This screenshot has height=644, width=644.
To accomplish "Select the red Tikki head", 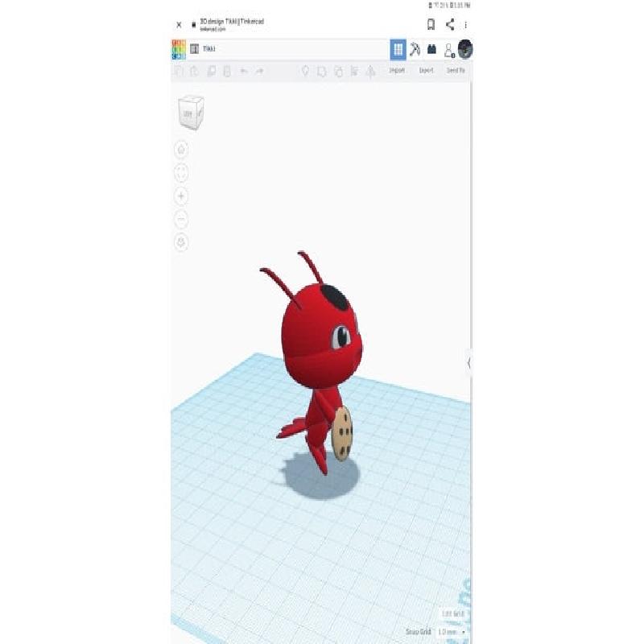I will [x=322, y=336].
